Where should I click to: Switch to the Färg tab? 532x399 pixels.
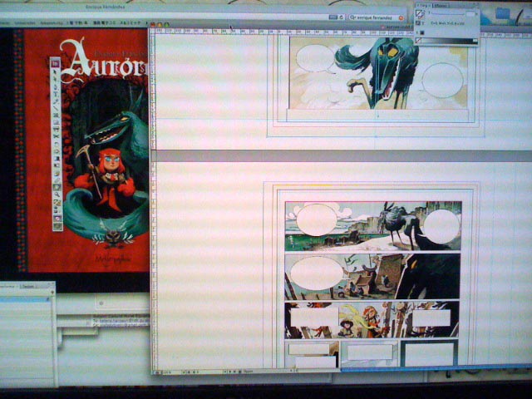coord(424,6)
